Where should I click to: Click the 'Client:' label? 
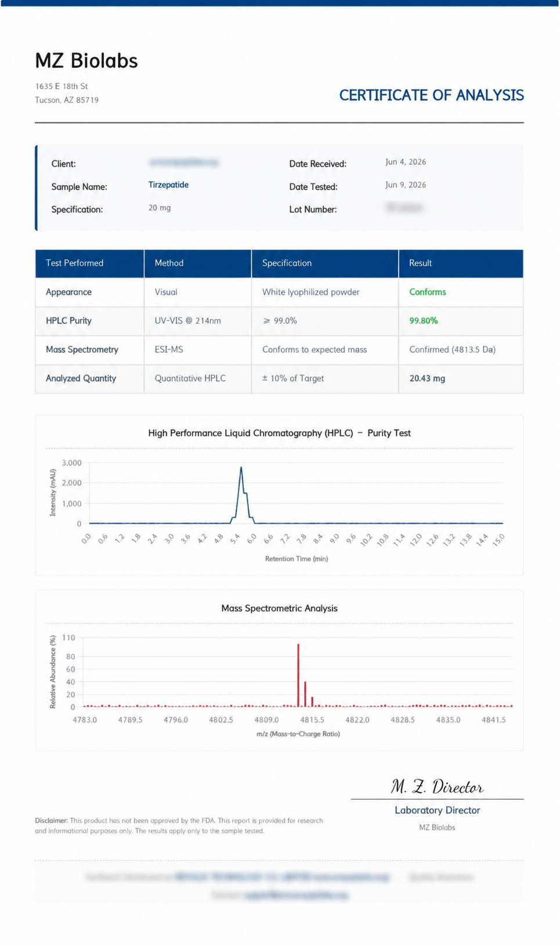click(x=63, y=164)
